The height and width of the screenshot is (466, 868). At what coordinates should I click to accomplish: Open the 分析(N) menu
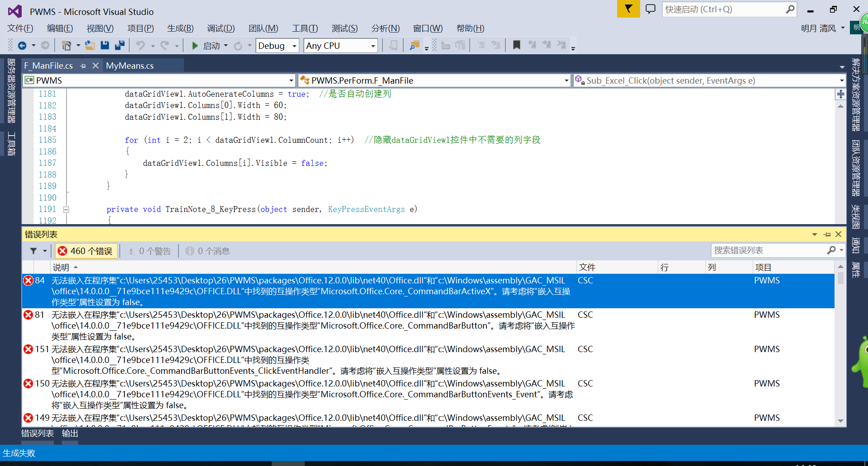click(385, 28)
